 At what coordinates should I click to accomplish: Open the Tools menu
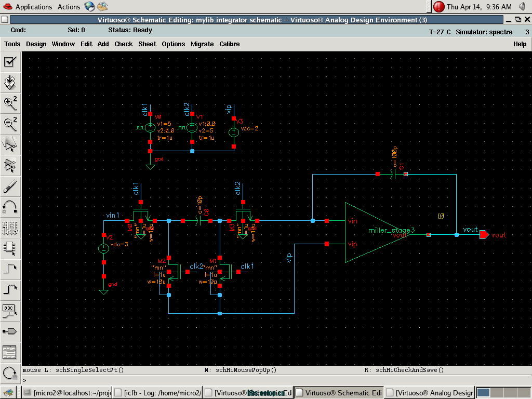pyautogui.click(x=12, y=44)
